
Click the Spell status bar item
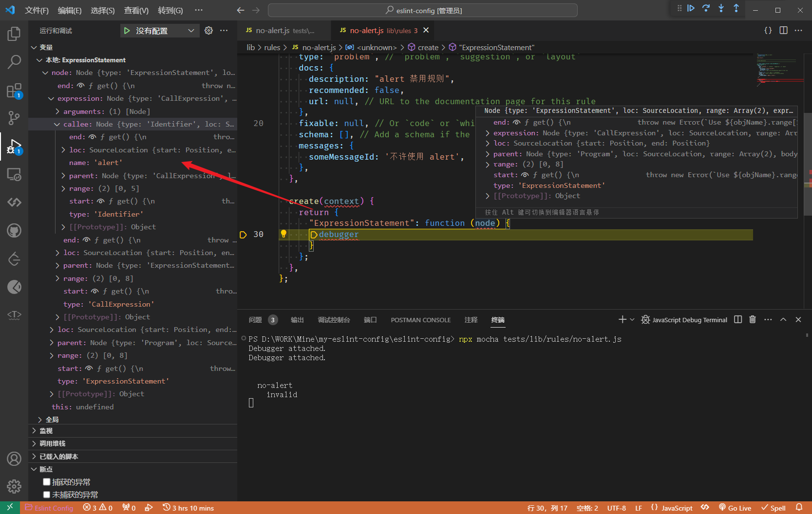774,508
